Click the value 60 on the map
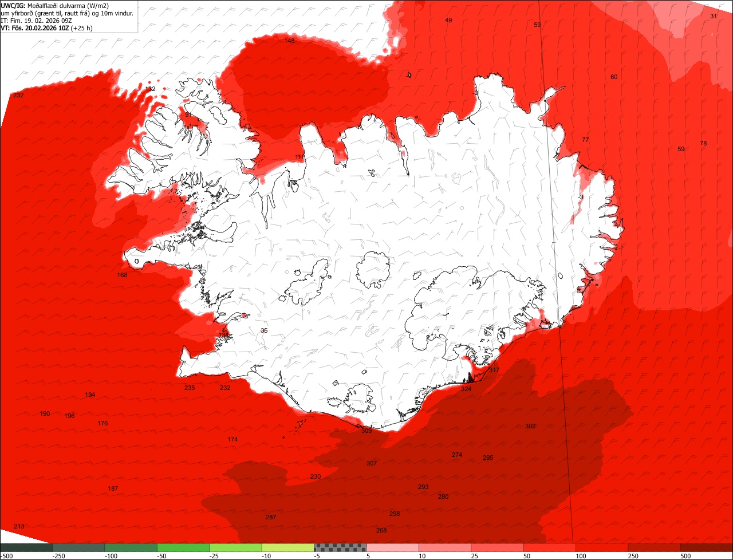Screen dimensions: 733x560 tap(614, 77)
